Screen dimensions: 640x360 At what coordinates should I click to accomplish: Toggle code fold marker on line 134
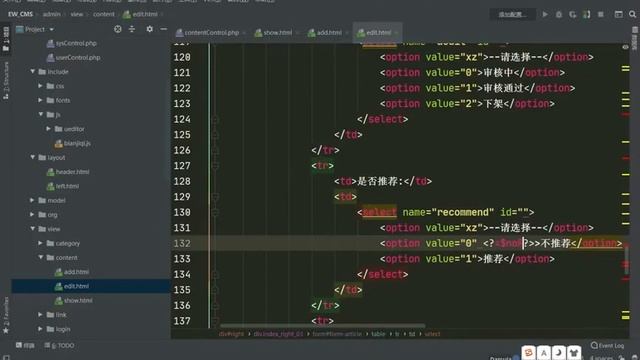pyautogui.click(x=215, y=275)
